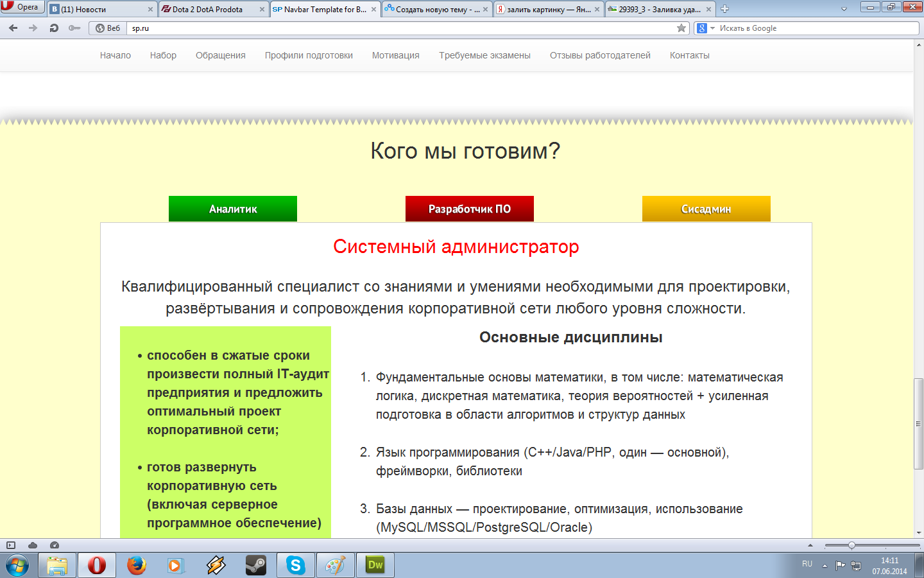
Task: Open Steam from the taskbar
Action: tap(256, 565)
